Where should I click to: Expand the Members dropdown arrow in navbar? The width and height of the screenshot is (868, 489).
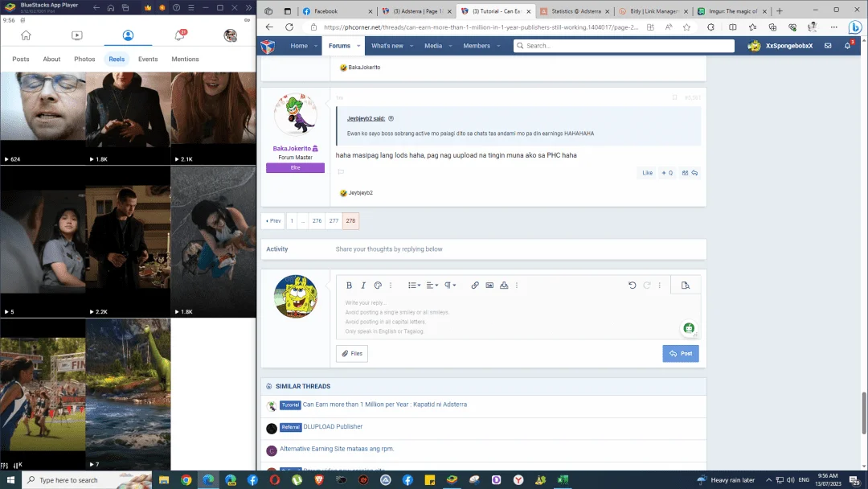[x=498, y=46]
